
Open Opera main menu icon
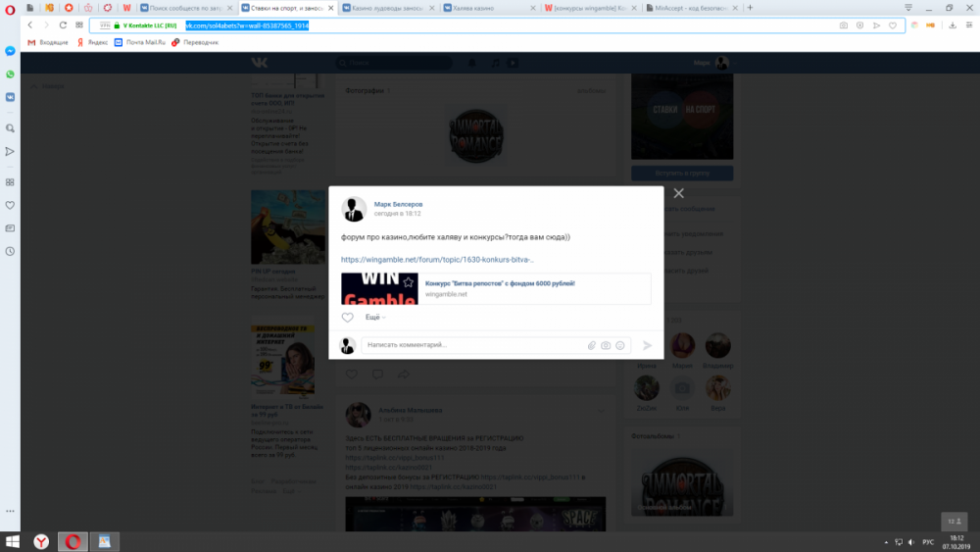coord(10,10)
